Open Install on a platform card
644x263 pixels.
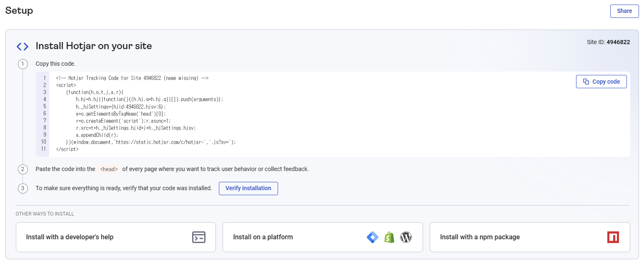pos(323,237)
